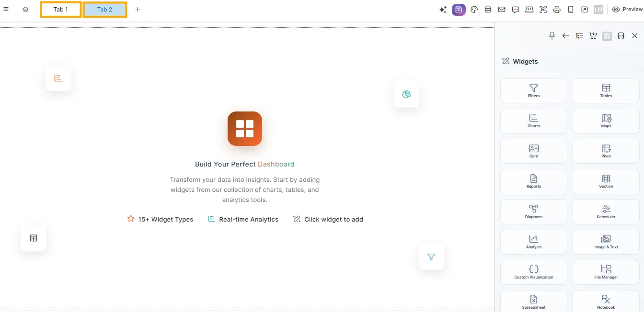Image resolution: width=644 pixels, height=312 pixels.
Task: Select Tab 2
Action: [104, 10]
